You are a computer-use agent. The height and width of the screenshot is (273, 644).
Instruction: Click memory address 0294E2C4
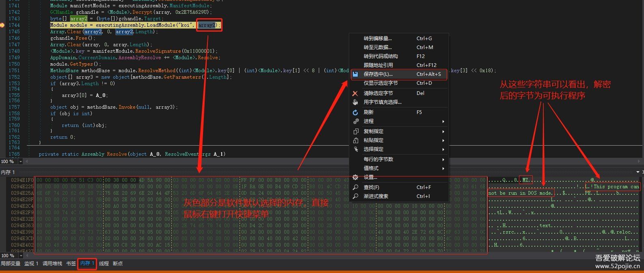point(22,206)
